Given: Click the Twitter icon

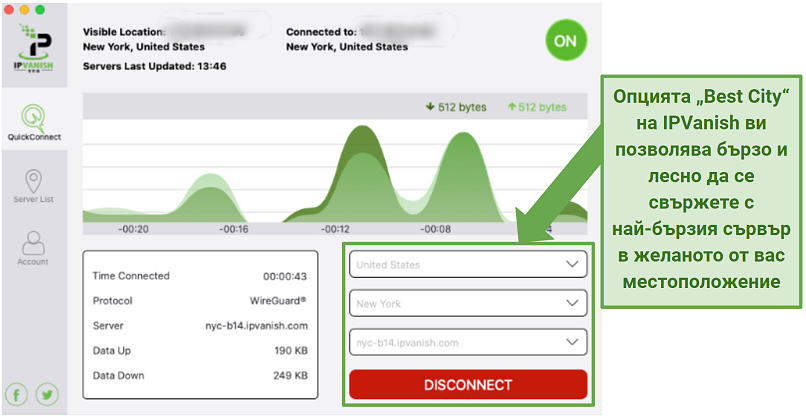Looking at the screenshot, I should click(47, 394).
